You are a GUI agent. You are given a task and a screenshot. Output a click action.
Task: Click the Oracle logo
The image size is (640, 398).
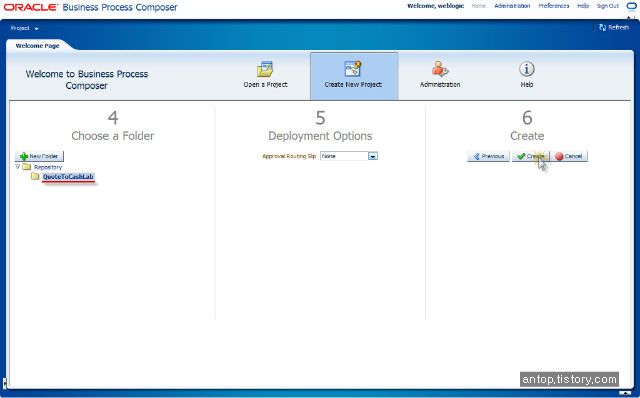31,7
